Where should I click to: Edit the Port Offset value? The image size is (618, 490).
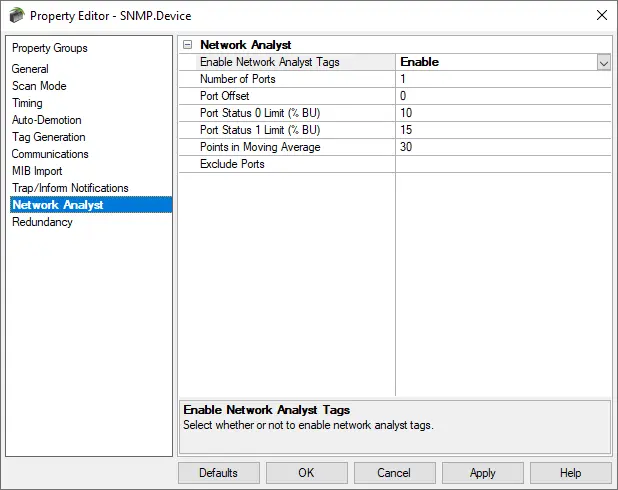tap(502, 96)
